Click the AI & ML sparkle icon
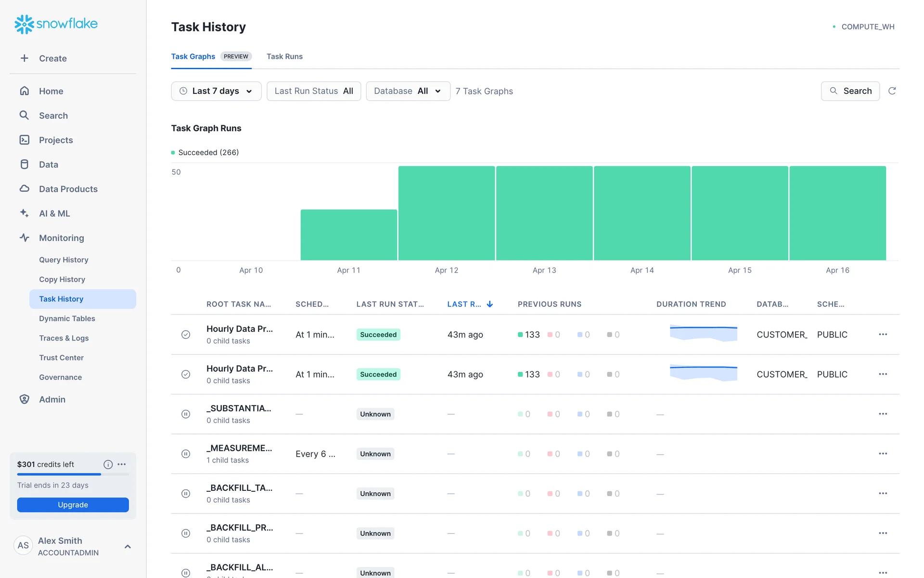Image resolution: width=924 pixels, height=578 pixels. (25, 213)
